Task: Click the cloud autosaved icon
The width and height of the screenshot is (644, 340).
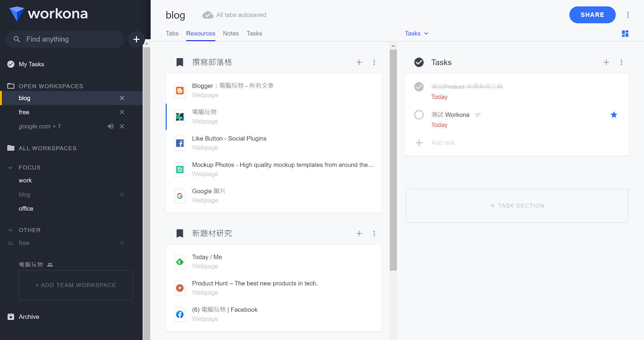Action: click(208, 15)
